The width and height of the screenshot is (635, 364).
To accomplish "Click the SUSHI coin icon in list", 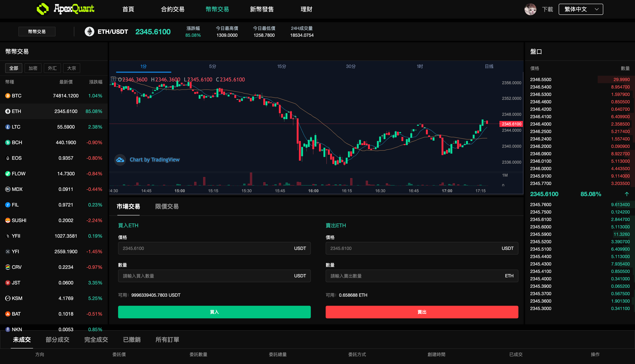I will point(8,220).
